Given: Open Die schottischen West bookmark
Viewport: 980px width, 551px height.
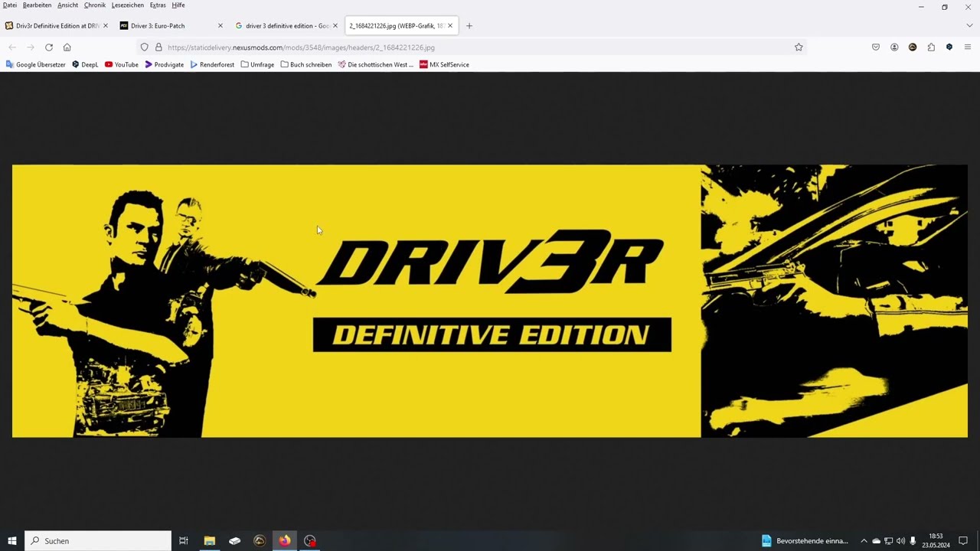Looking at the screenshot, I should click(x=375, y=65).
